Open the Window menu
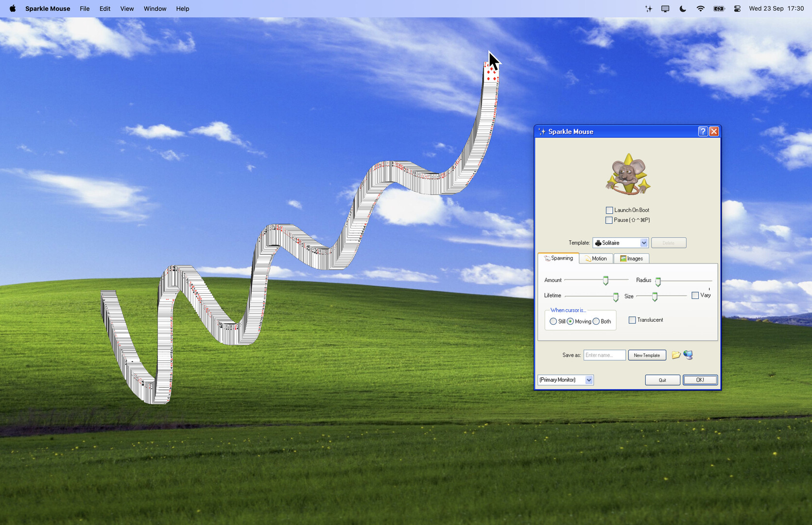Viewport: 812px width, 525px height. coord(155,9)
